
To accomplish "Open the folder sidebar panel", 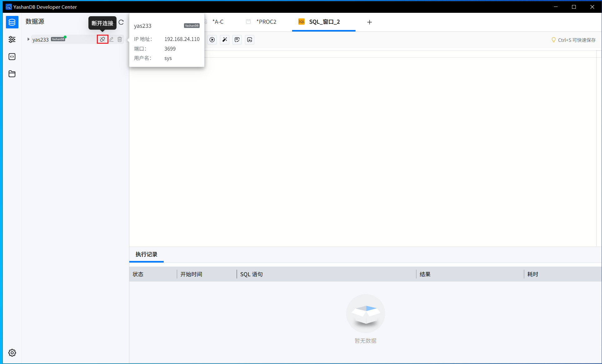I will coord(12,74).
